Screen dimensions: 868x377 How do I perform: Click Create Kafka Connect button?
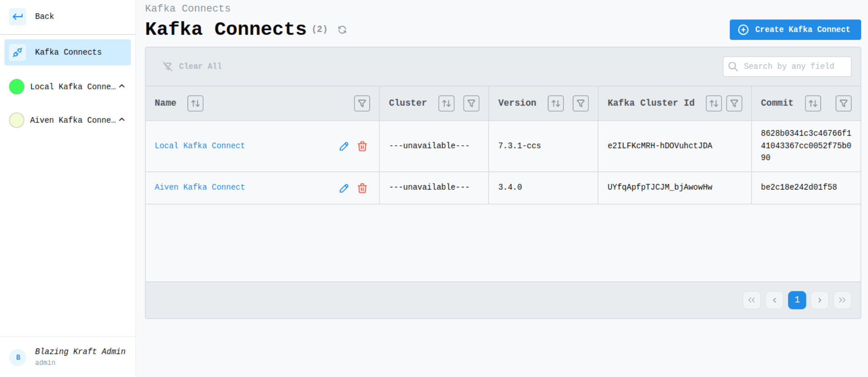coord(795,29)
